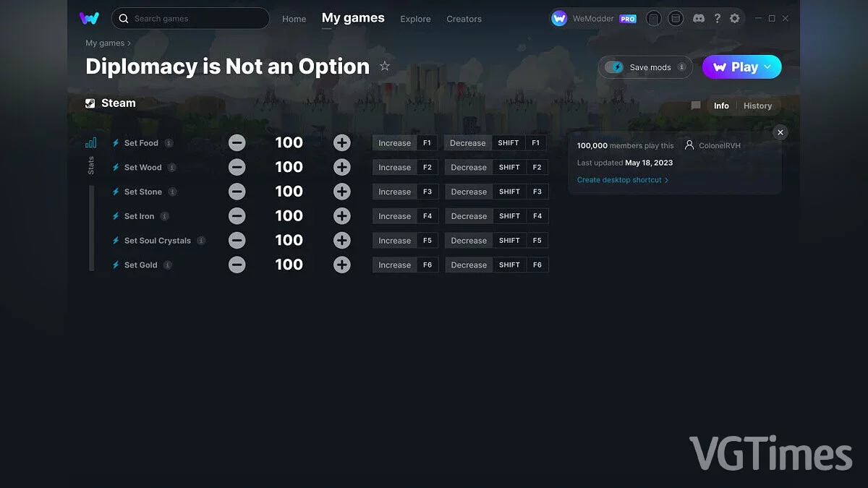Star the game as a favorite
868x488 pixels.
pyautogui.click(x=385, y=66)
